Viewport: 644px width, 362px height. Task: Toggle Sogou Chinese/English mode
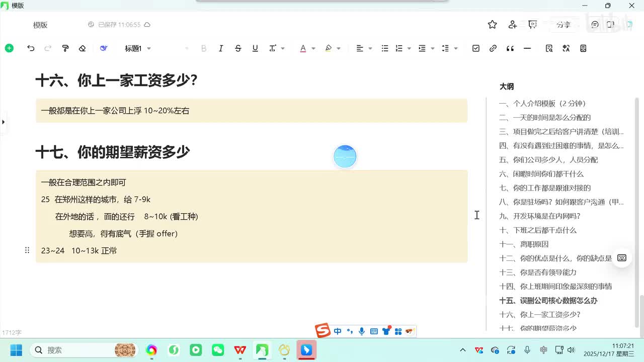(x=338, y=331)
